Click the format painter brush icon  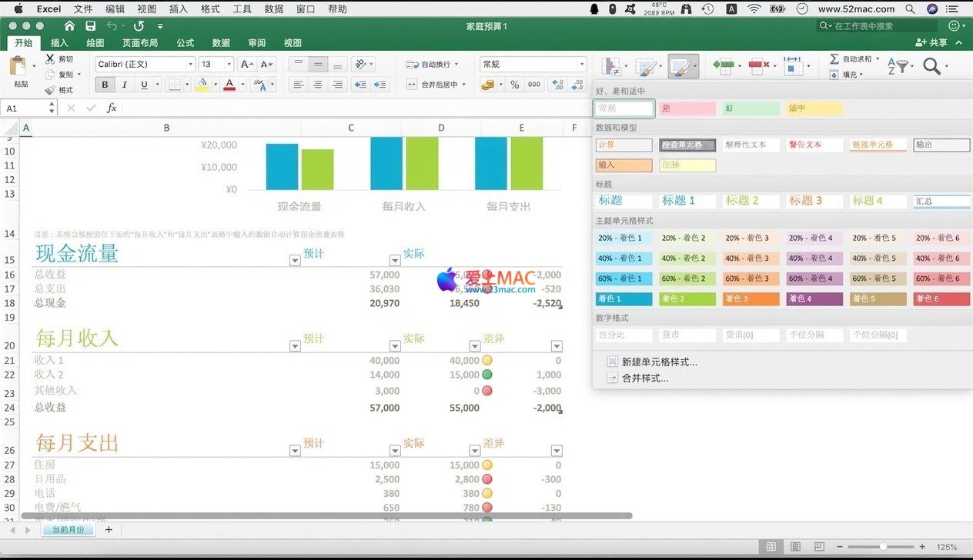pos(50,90)
